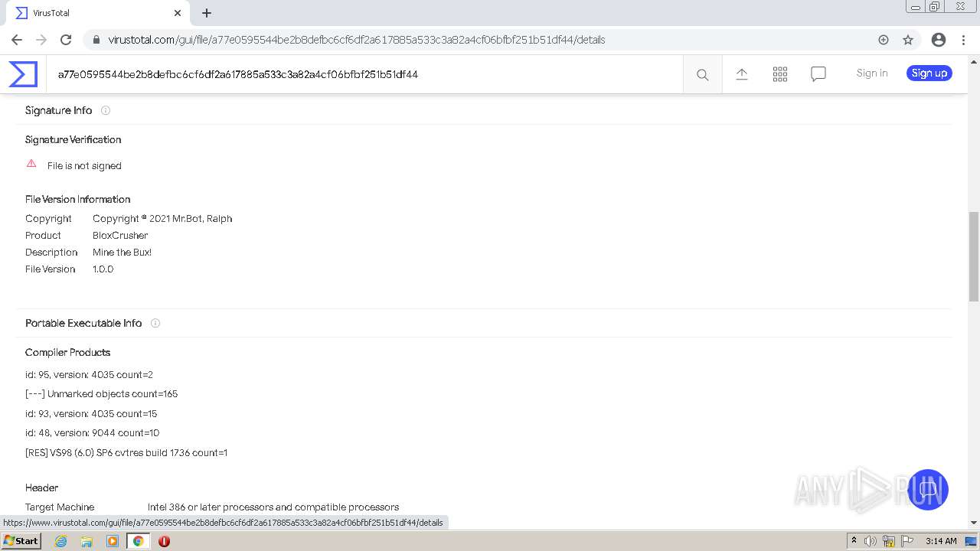Click the blue chat bubble button
980x551 pixels.
coord(928,490)
